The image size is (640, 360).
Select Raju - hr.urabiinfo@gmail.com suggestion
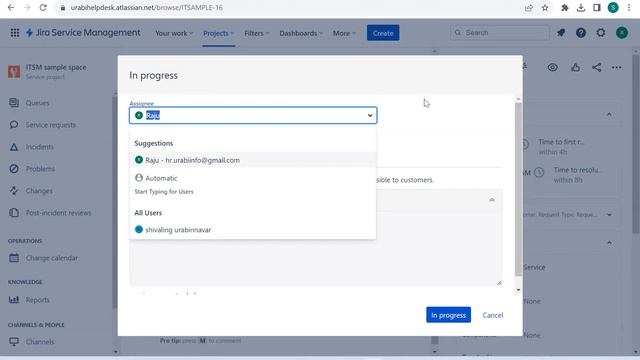click(x=253, y=160)
